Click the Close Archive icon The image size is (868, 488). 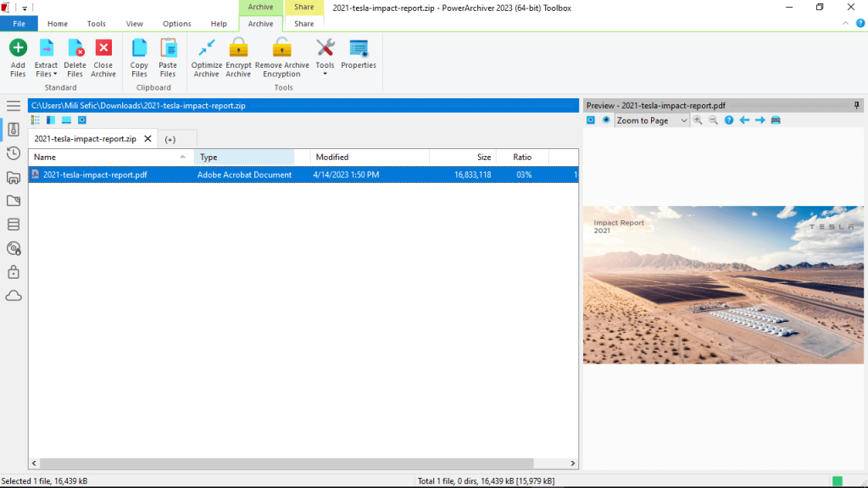coord(103,48)
